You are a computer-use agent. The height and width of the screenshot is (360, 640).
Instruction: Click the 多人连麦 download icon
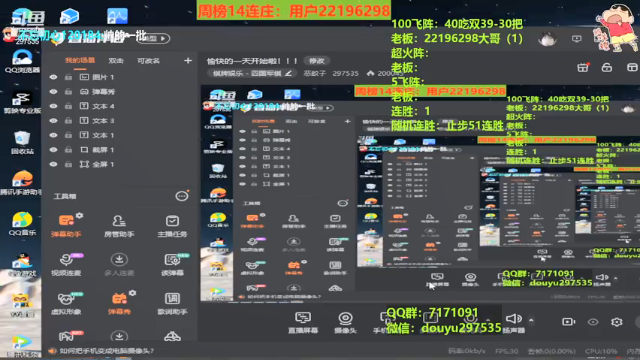[x=119, y=260]
